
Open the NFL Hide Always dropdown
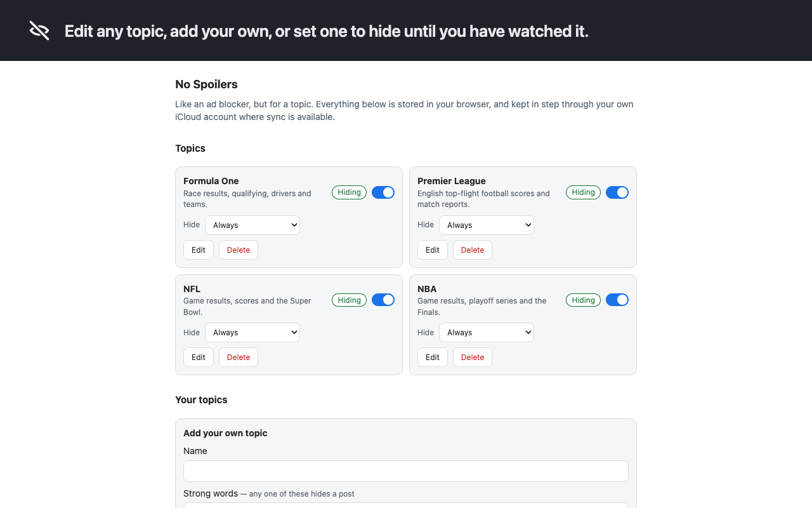pos(252,332)
